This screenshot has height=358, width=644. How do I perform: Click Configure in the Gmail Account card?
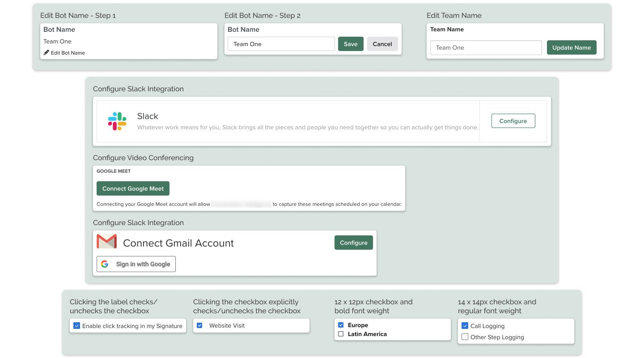tap(353, 243)
